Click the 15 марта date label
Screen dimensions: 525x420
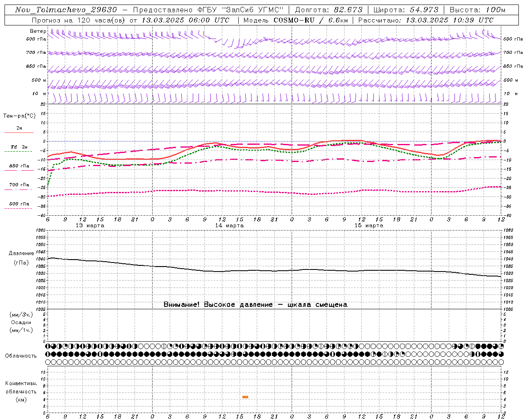click(369, 226)
